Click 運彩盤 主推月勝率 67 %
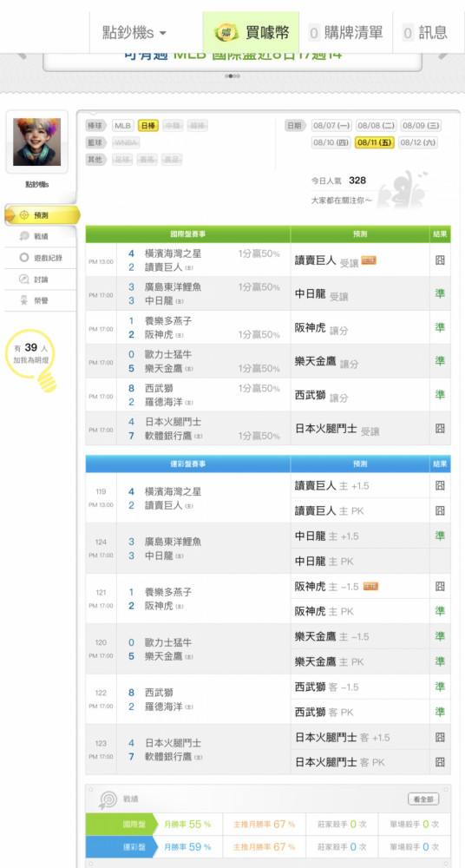The width and height of the screenshot is (465, 868). point(264,847)
